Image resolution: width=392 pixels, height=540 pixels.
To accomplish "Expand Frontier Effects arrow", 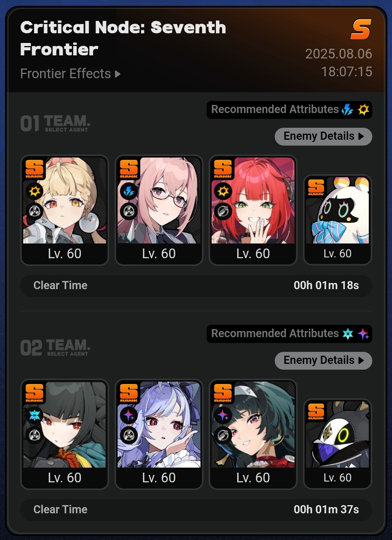I will tap(118, 74).
